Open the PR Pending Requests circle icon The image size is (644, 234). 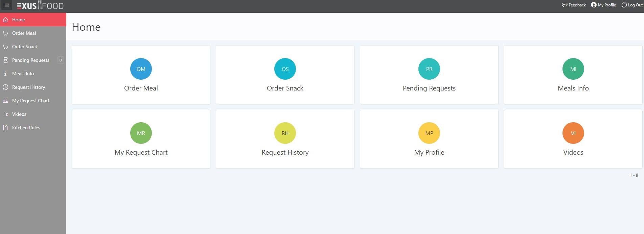point(429,69)
